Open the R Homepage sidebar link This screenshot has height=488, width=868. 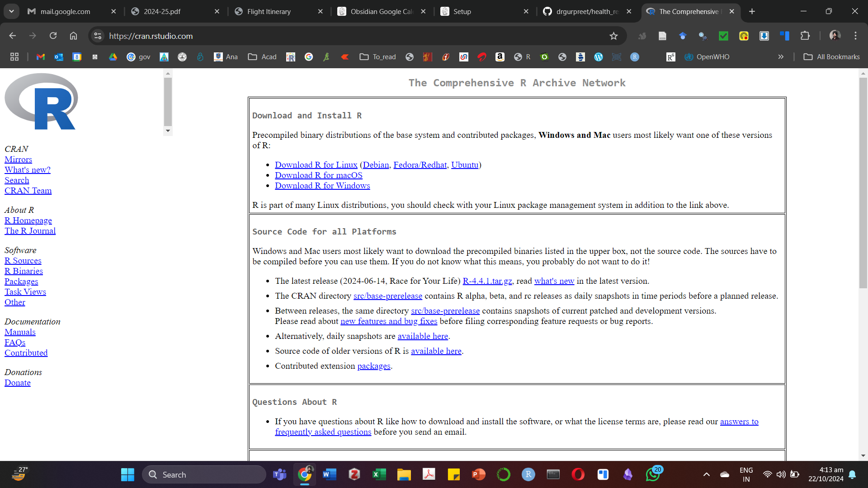point(28,221)
